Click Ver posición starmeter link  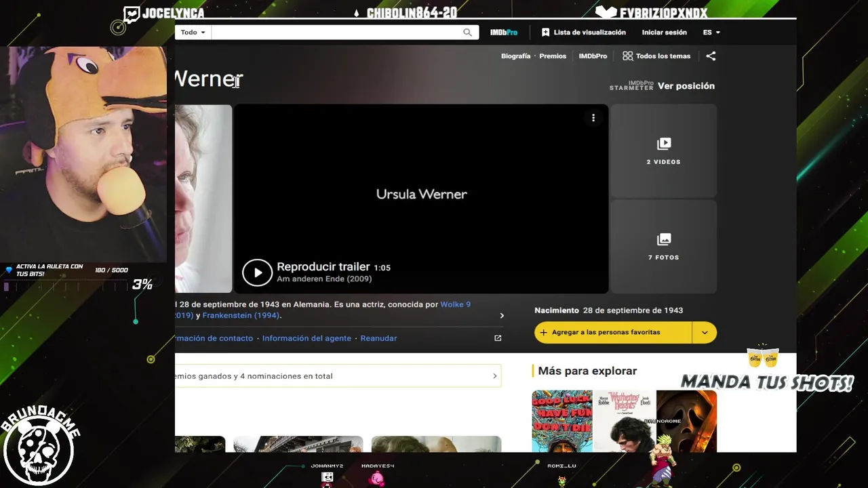686,86
